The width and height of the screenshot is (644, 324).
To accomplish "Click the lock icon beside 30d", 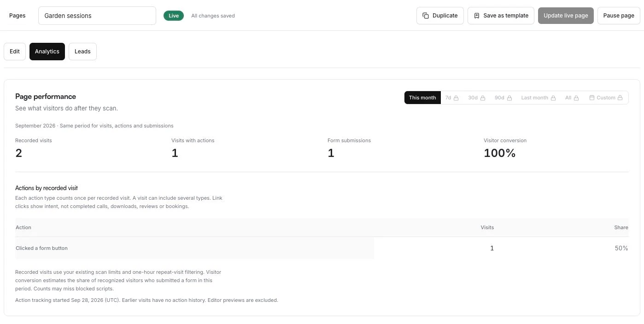I will tap(483, 98).
